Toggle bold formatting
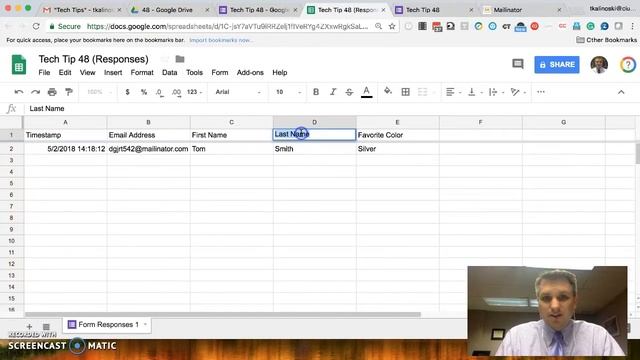Screen dimensions: 640x360 (316, 92)
